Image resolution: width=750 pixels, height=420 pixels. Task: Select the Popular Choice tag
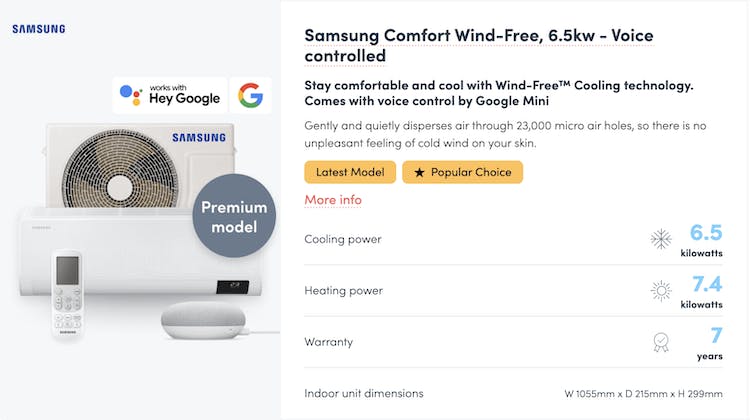(x=462, y=172)
